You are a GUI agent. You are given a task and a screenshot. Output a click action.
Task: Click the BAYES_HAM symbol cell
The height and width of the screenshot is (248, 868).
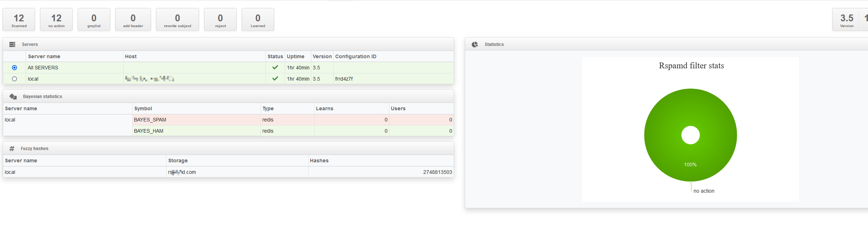[196, 131]
